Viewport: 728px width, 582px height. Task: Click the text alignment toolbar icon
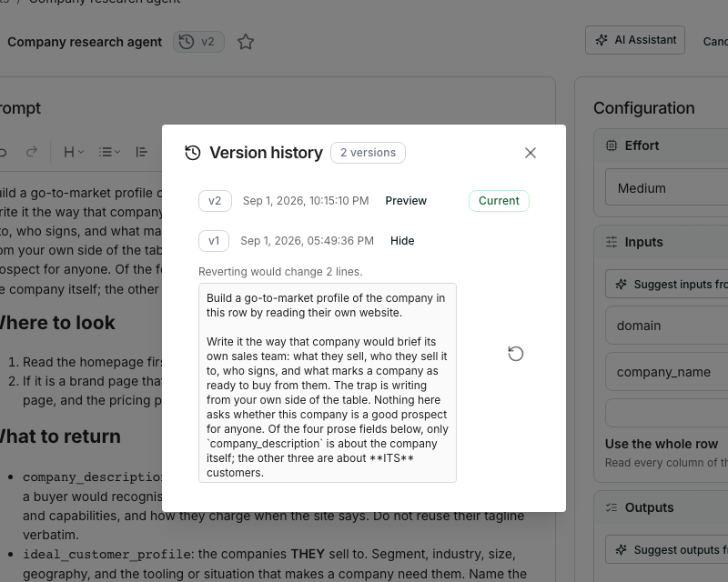point(142,152)
